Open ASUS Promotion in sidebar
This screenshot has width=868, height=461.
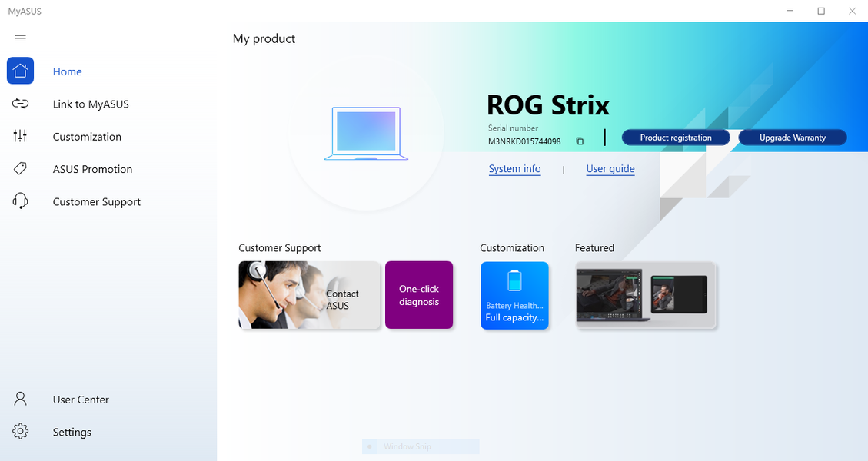[92, 169]
